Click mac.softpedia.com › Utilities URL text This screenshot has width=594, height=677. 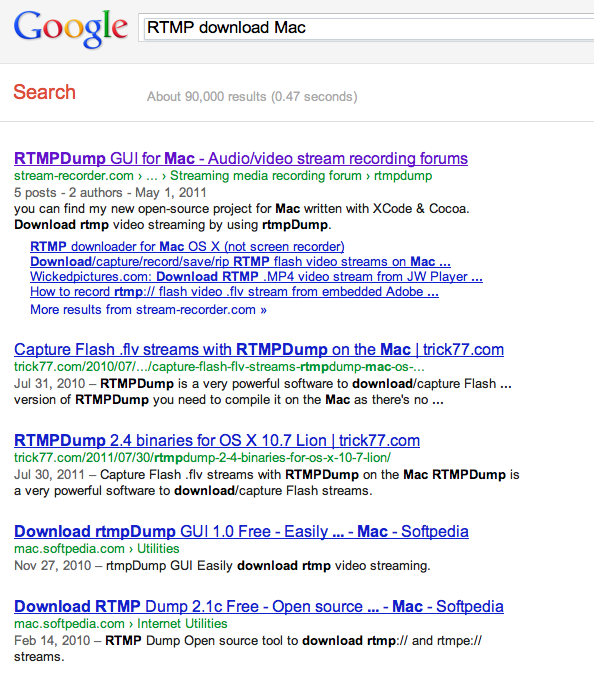97,548
